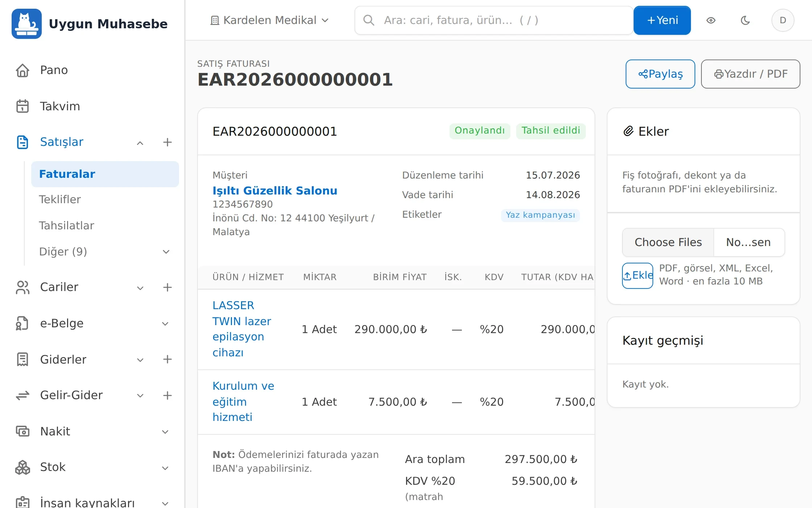The height and width of the screenshot is (508, 812).
Task: Click the Uygun Muhasebe cat logo
Action: pos(26,24)
